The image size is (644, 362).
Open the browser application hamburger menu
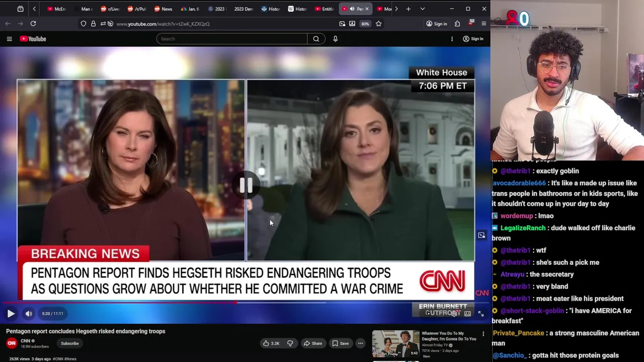(x=484, y=24)
